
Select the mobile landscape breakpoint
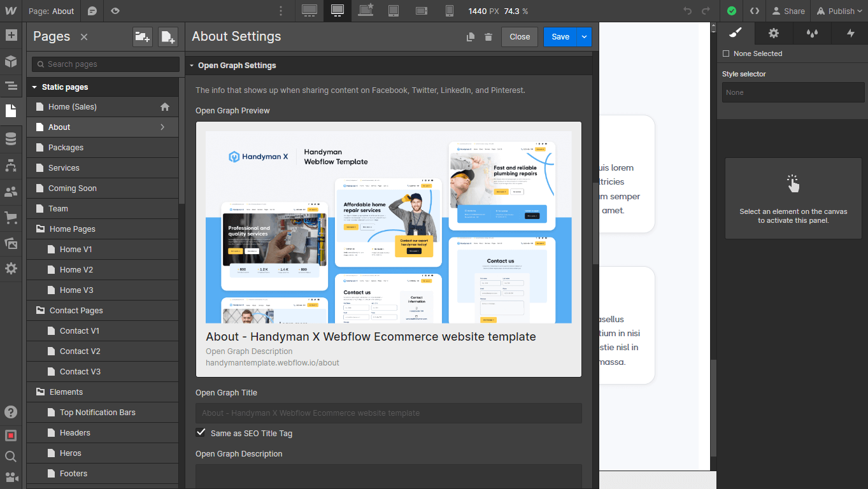[422, 11]
